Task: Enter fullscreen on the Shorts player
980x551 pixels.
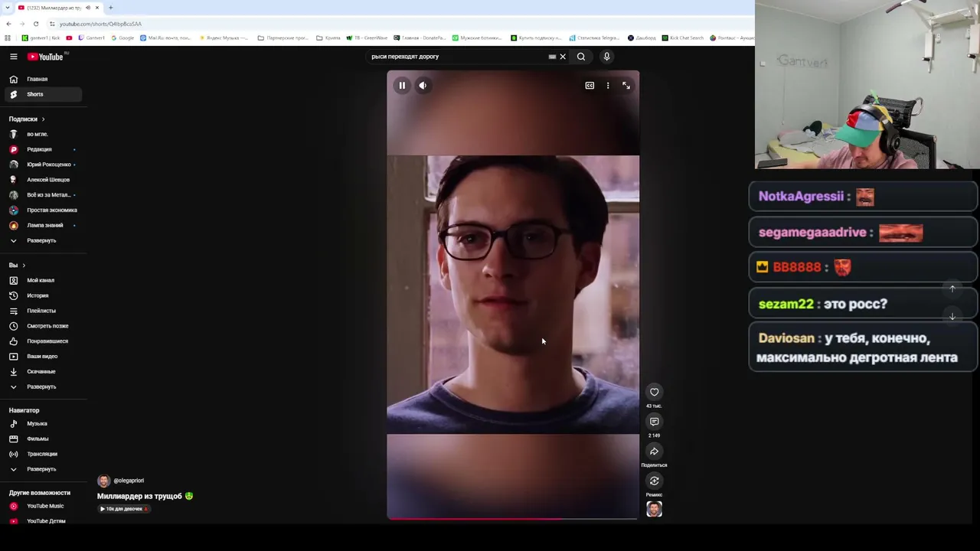Action: click(x=626, y=86)
